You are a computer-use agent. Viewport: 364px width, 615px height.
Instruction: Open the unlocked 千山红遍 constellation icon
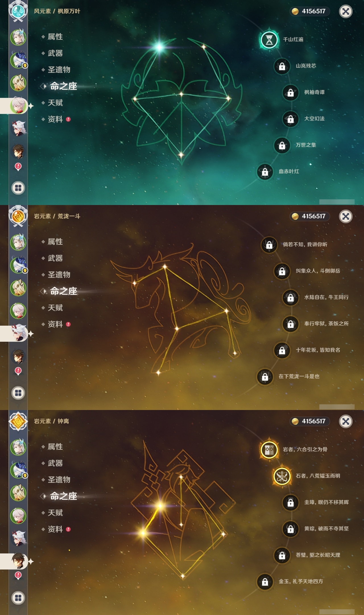click(x=269, y=40)
